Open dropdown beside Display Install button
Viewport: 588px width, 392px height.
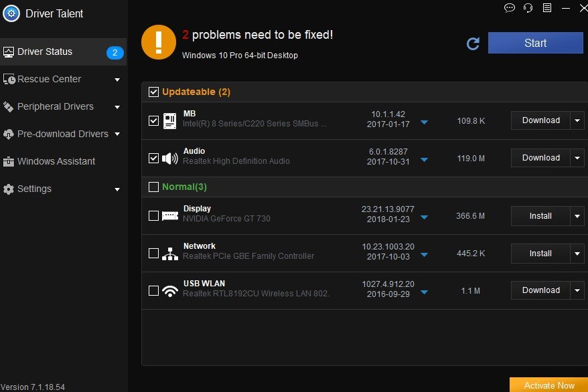click(x=577, y=216)
